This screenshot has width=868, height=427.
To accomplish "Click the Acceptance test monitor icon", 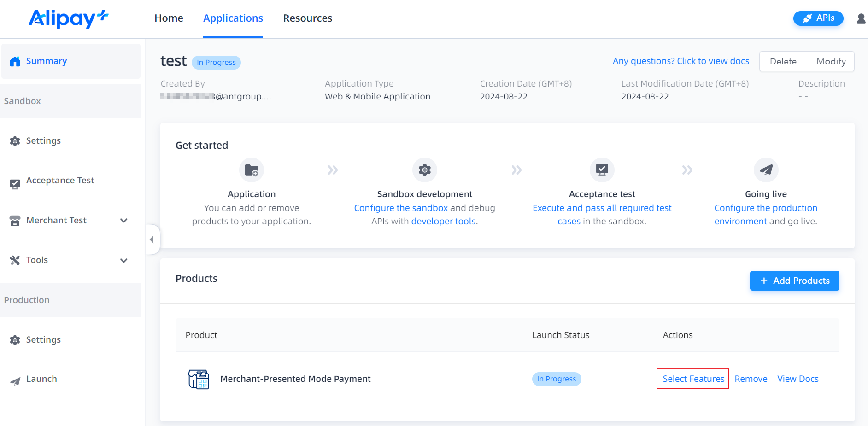I will (602, 170).
